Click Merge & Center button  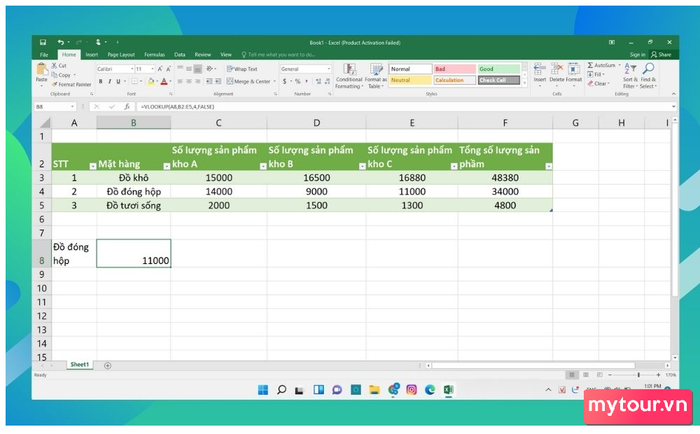point(248,82)
